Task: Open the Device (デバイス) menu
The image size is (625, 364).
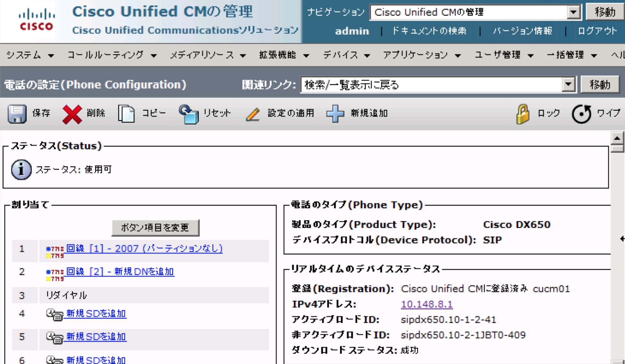Action: (x=346, y=55)
